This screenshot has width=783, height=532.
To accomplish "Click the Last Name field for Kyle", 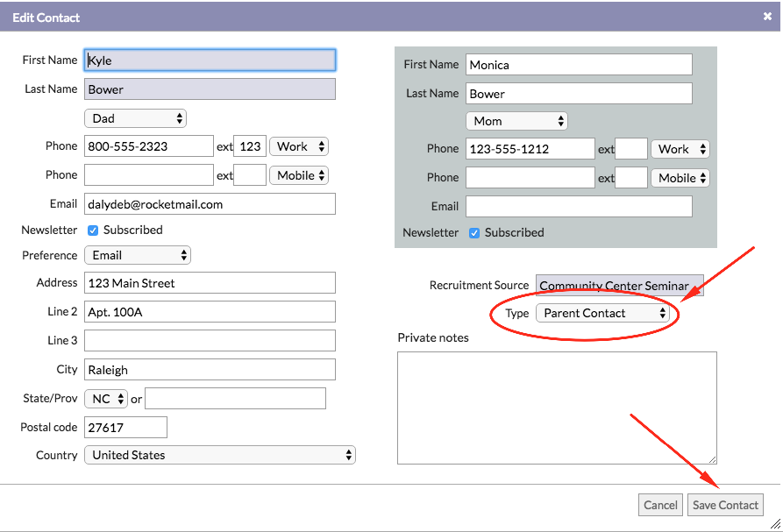I will 210,89.
